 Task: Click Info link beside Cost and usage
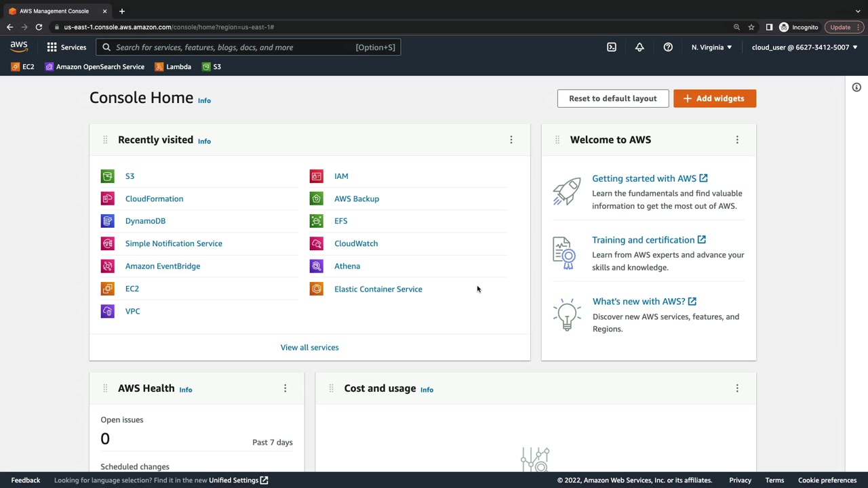click(427, 390)
